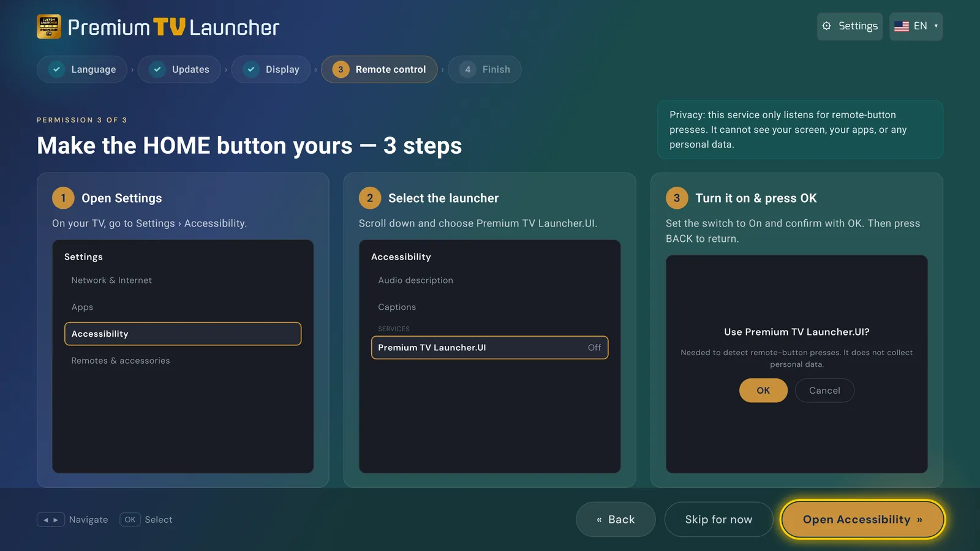Click the step 1 badge on Open Settings

(63, 198)
